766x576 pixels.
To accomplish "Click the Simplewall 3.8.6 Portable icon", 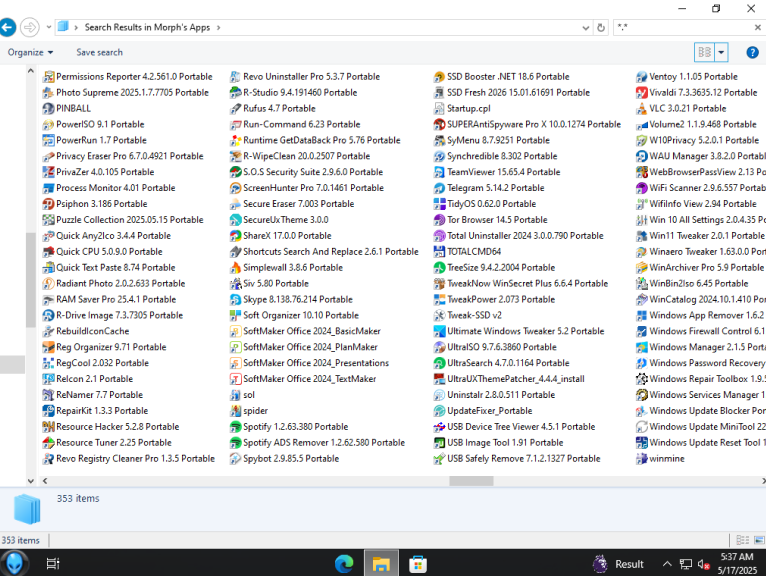I will 235,268.
